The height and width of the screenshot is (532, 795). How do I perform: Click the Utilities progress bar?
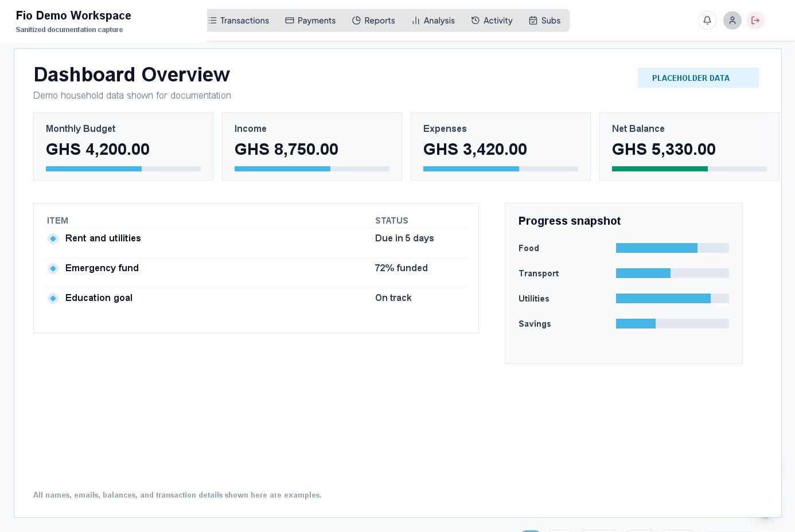point(672,299)
